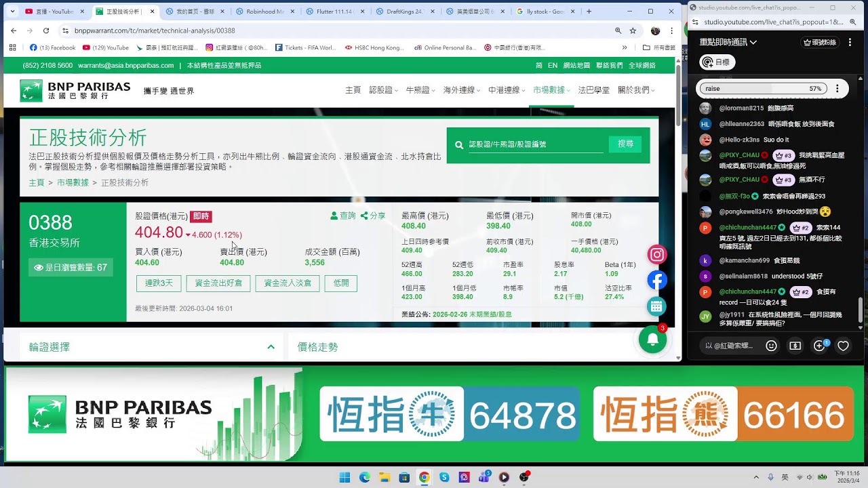The image size is (868, 488).
Task: Expand 海外連線 navigation dropdown
Action: pos(462,90)
